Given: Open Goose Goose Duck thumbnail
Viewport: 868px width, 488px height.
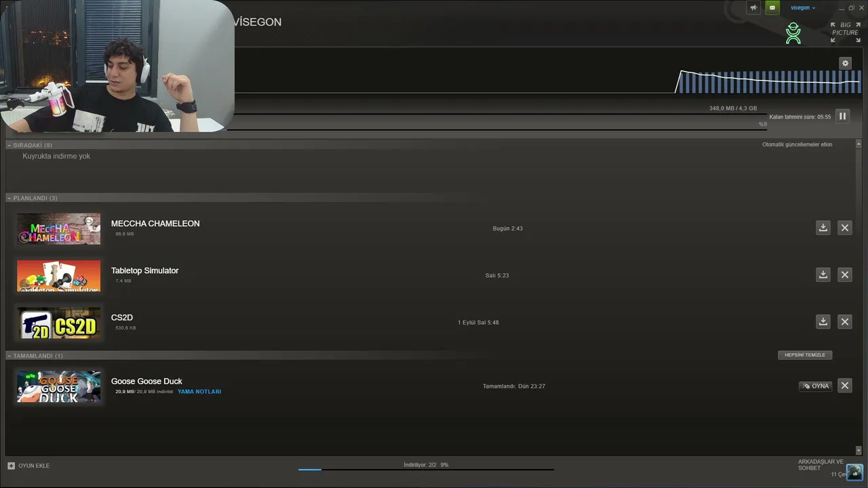Looking at the screenshot, I should click(58, 386).
